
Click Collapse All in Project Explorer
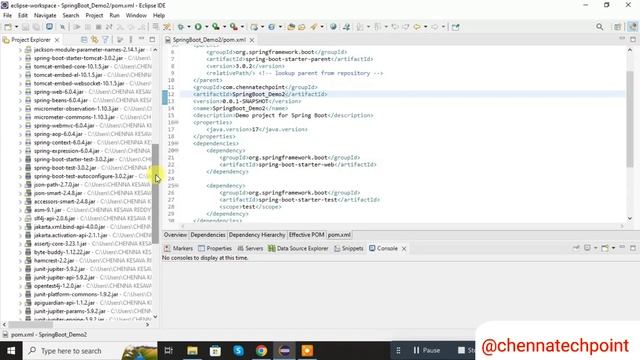point(84,40)
